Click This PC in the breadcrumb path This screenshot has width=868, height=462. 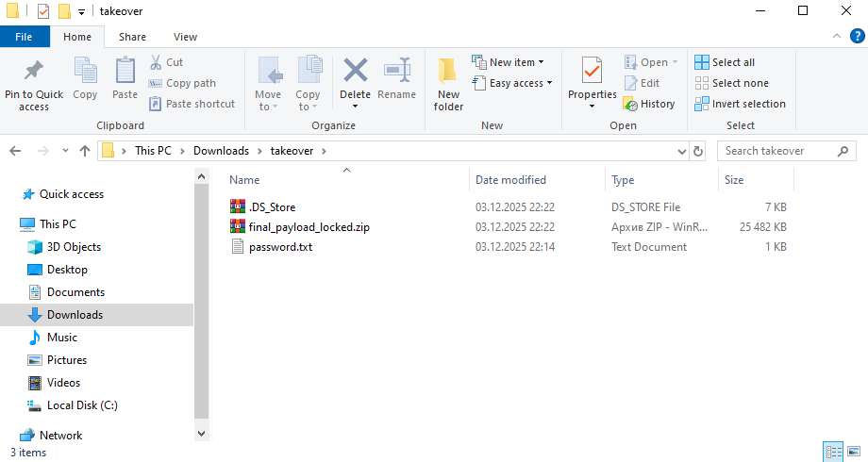coord(154,151)
